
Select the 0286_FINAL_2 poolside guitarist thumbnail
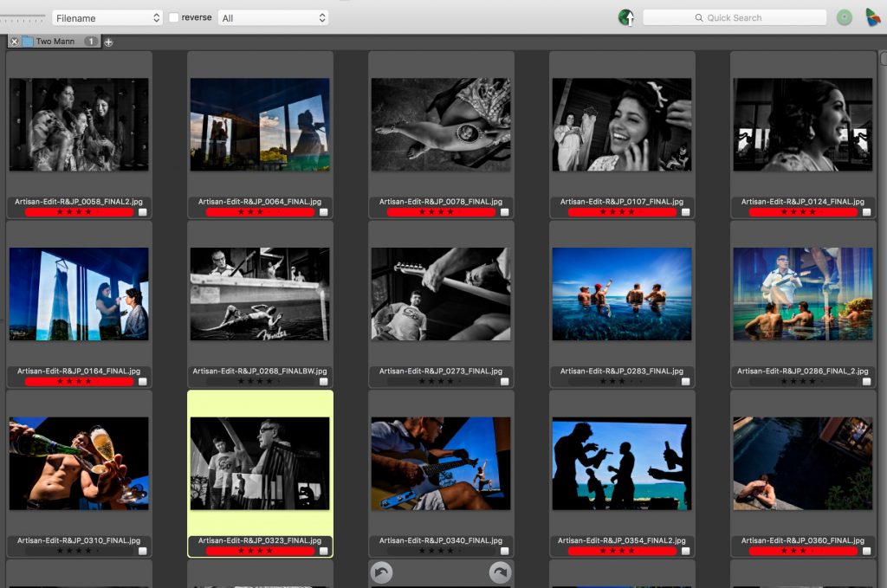(803, 294)
